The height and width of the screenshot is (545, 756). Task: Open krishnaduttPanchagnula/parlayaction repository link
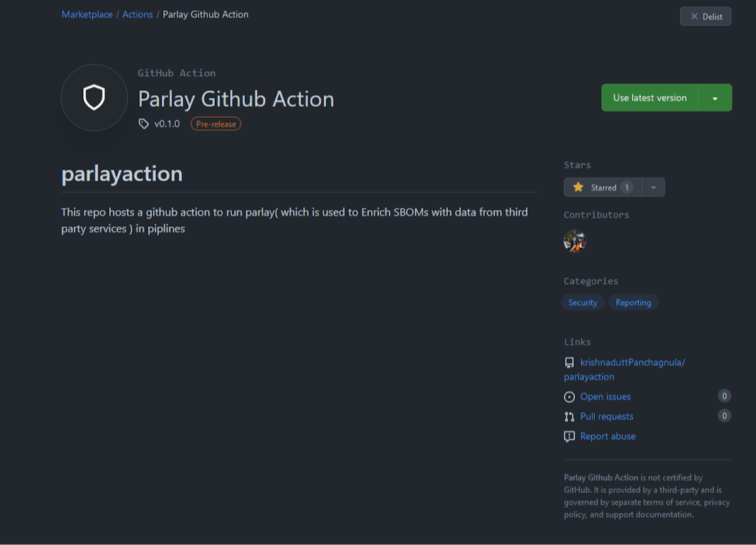click(632, 363)
